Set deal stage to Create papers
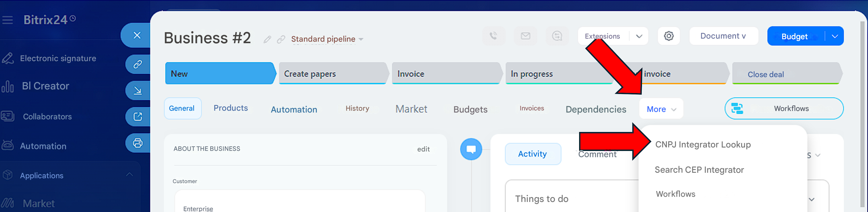Screen dimensions: 868x212 (332, 74)
